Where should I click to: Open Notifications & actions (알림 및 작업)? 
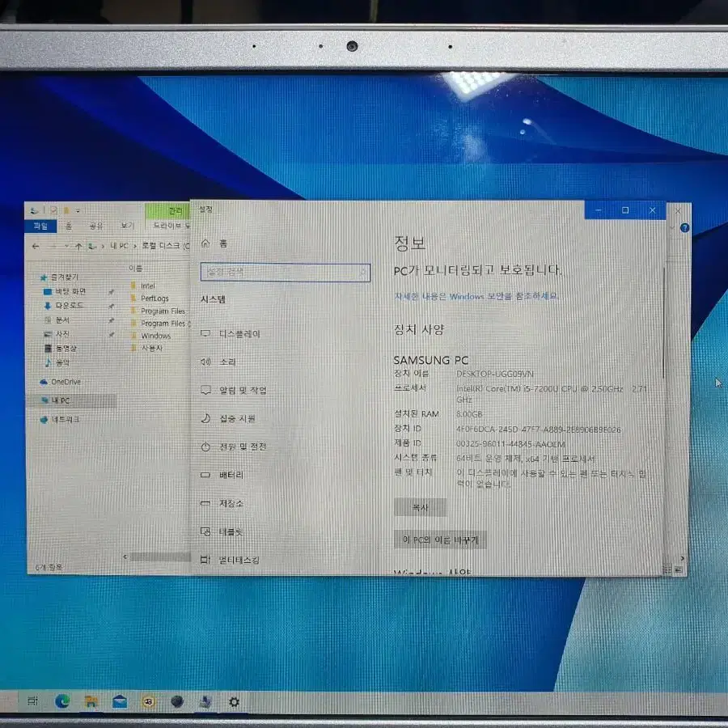coord(234,390)
